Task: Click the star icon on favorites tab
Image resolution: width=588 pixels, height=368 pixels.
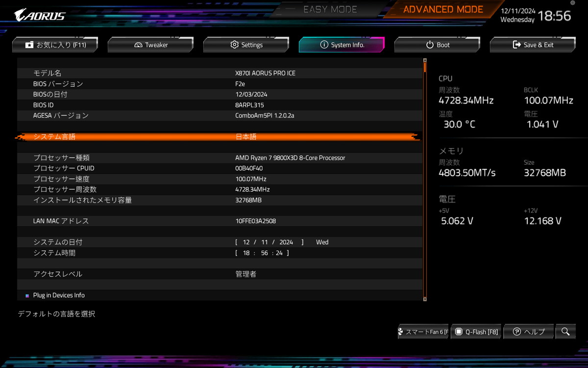Action: (29, 45)
